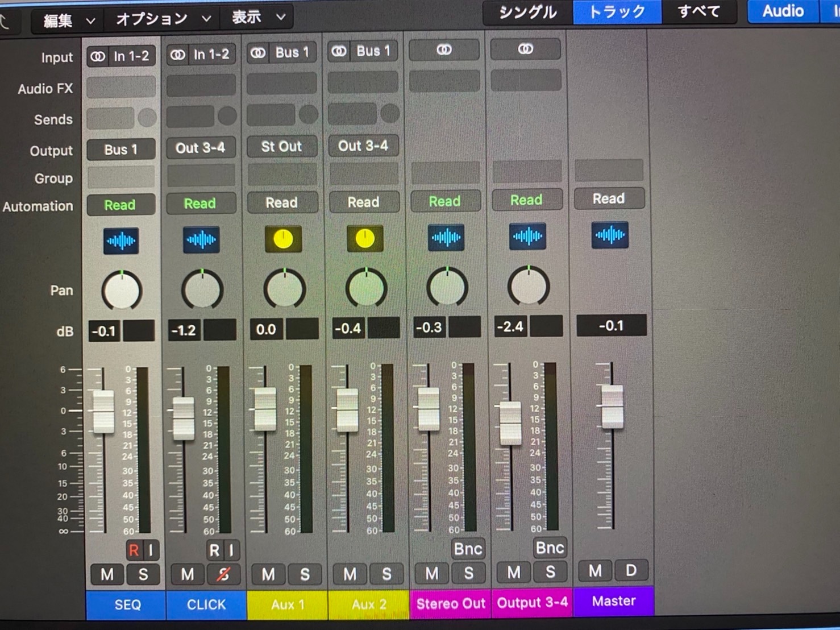
Task: Switch to the すべて mixer view
Action: 698,11
